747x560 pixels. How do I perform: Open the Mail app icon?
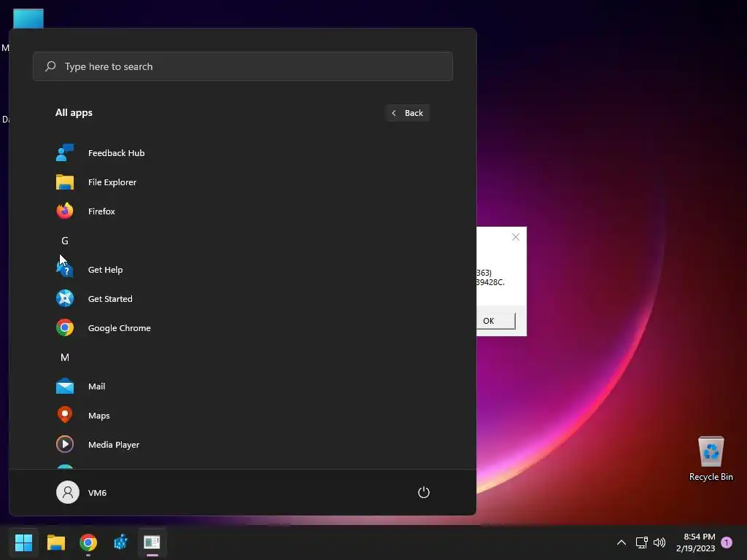(x=65, y=386)
